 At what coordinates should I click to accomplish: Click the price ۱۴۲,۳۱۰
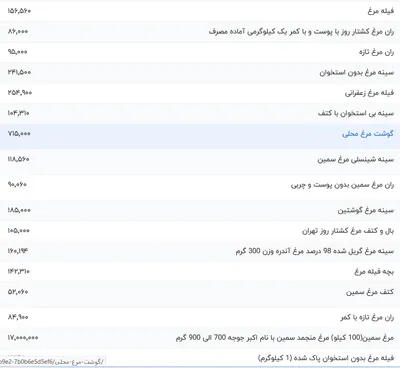click(19, 271)
